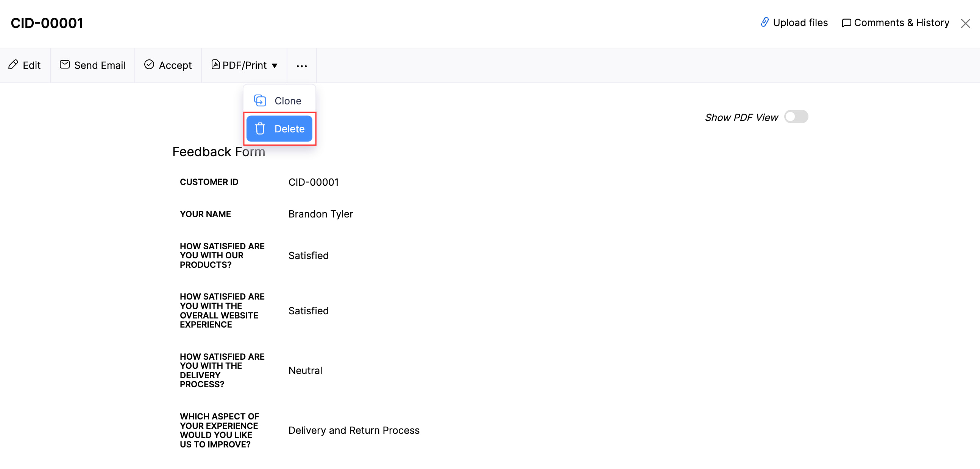The height and width of the screenshot is (469, 980).
Task: Click the Clone duplicate icon
Action: 260,100
